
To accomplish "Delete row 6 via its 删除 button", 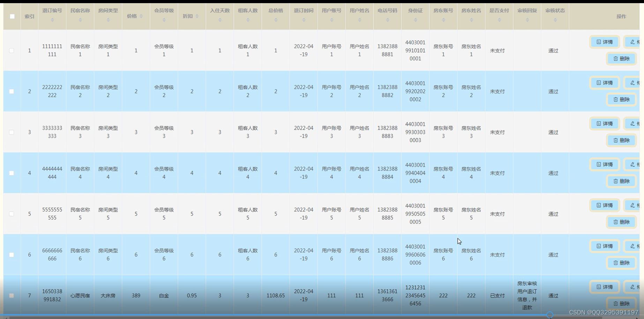I will 622,263.
